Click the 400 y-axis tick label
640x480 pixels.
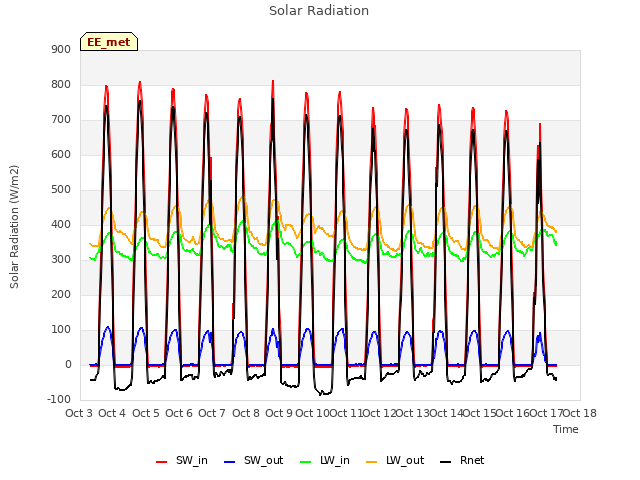tap(61, 224)
